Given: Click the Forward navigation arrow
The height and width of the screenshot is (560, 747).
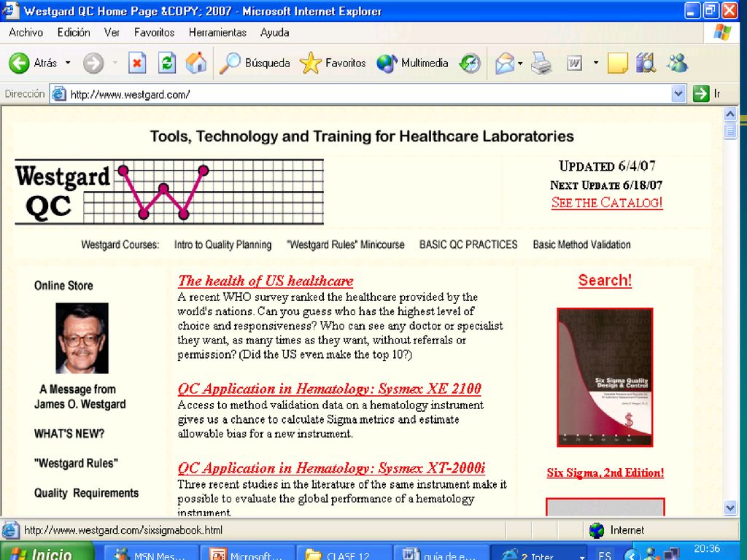Looking at the screenshot, I should [93, 63].
